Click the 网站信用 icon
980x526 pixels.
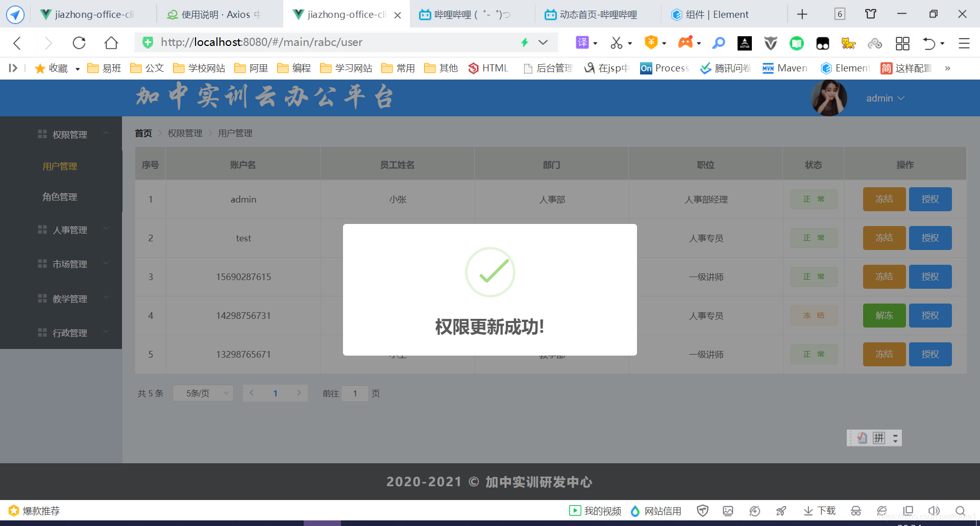tap(635, 511)
